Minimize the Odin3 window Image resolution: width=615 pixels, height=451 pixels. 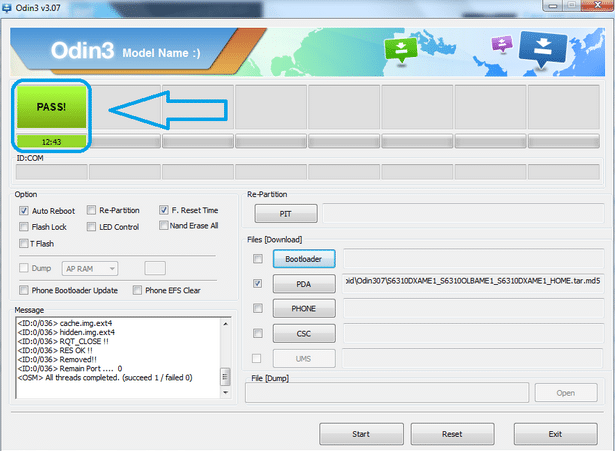(553, 5)
